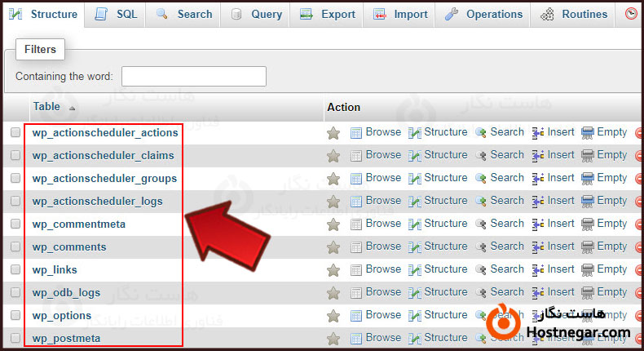Check the wp_actionscheduler_actions checkbox
The image size is (644, 351).
pyautogui.click(x=15, y=133)
